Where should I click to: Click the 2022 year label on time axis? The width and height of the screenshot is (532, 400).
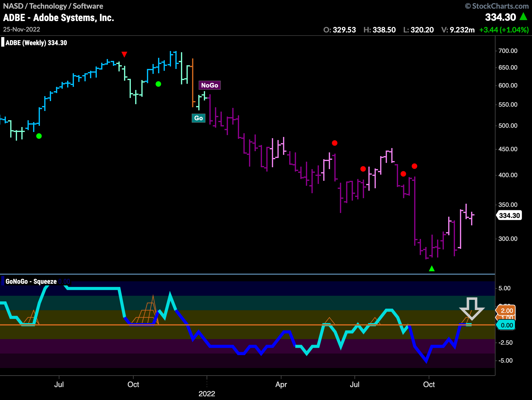point(207,394)
